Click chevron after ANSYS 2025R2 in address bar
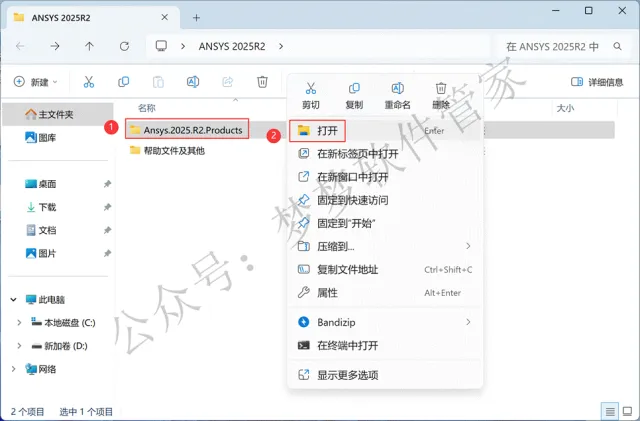Image resolution: width=640 pixels, height=421 pixels. (281, 46)
